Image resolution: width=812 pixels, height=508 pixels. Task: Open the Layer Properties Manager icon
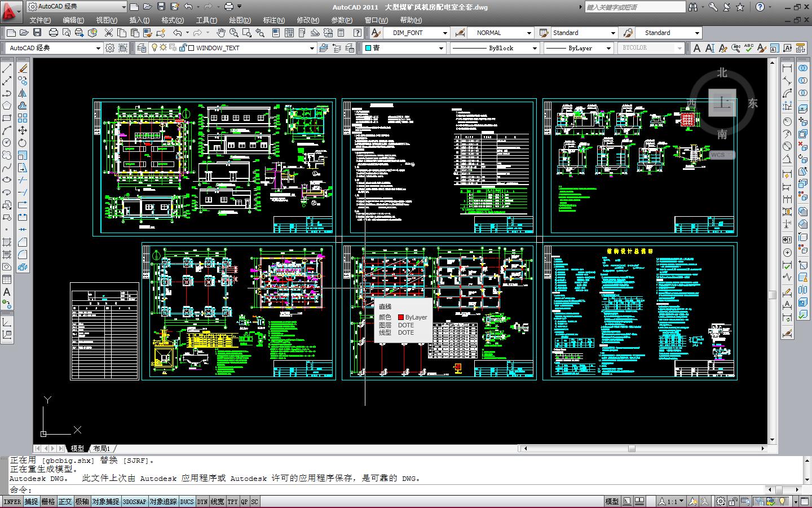(x=142, y=48)
